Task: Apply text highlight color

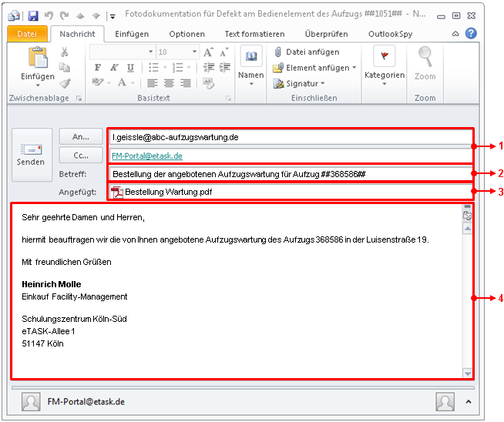Action: point(97,83)
